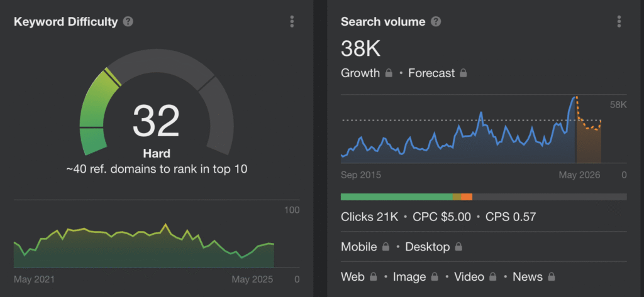Click the lock icon next to Desktop
Image resolution: width=644 pixels, height=297 pixels.
coord(458,247)
